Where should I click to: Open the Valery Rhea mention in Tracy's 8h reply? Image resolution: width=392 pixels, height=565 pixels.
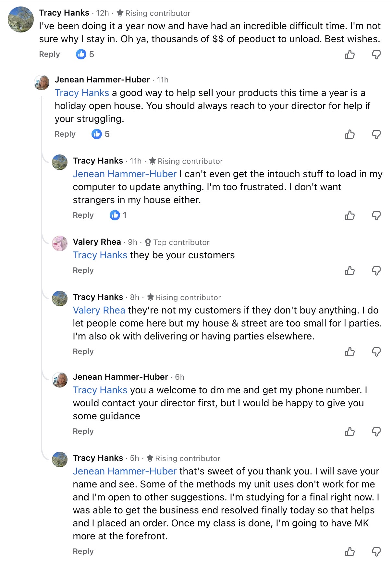pyautogui.click(x=99, y=310)
